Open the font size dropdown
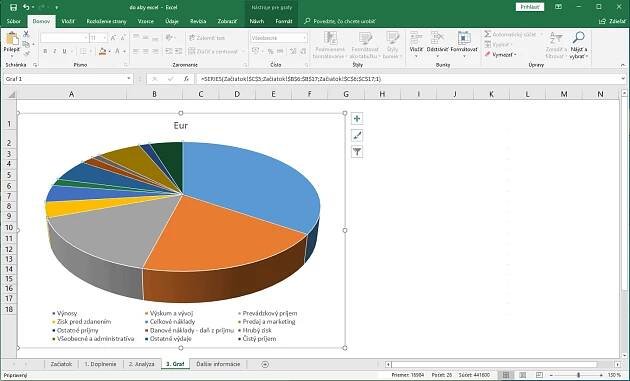The width and height of the screenshot is (630, 381). [105, 38]
